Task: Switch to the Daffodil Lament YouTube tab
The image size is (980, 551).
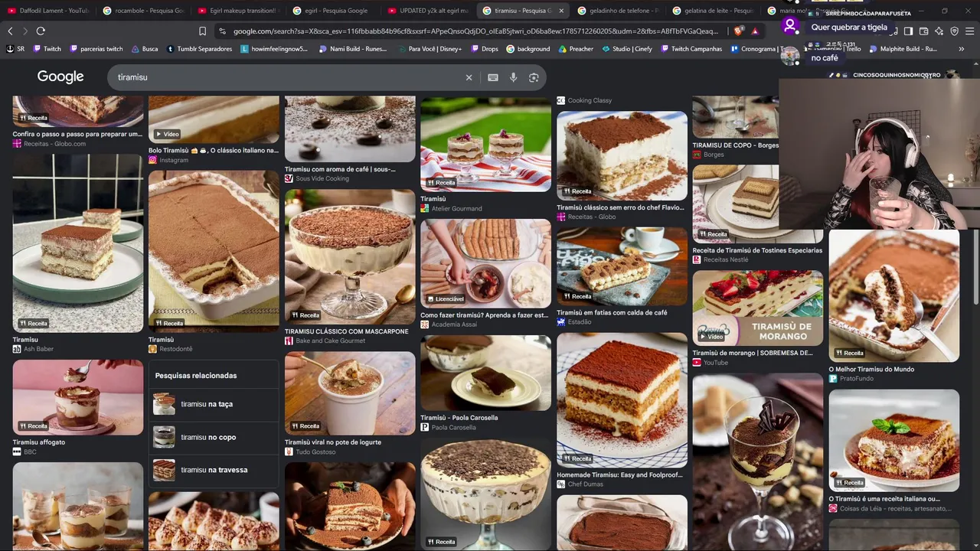Action: [47, 11]
